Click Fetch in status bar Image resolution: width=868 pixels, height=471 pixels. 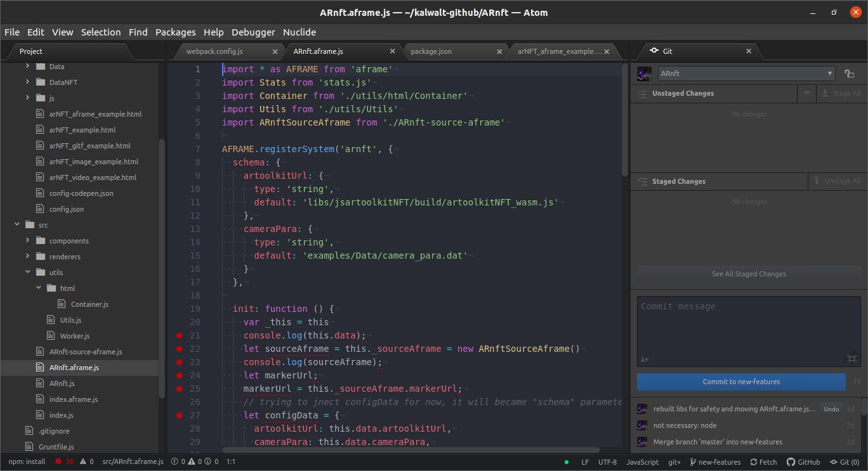[x=763, y=461]
